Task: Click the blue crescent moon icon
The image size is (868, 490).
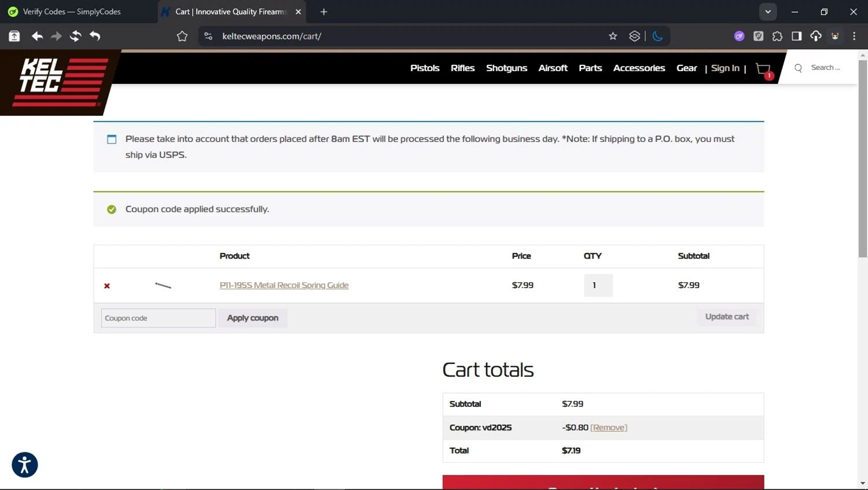Action: [657, 36]
